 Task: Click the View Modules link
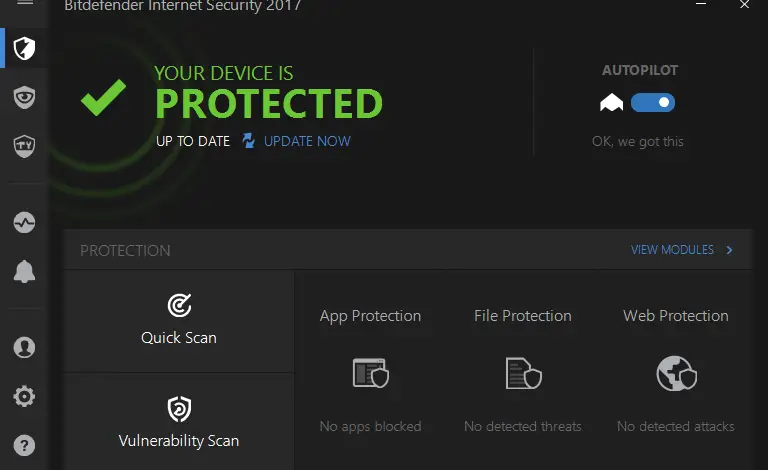(672, 250)
